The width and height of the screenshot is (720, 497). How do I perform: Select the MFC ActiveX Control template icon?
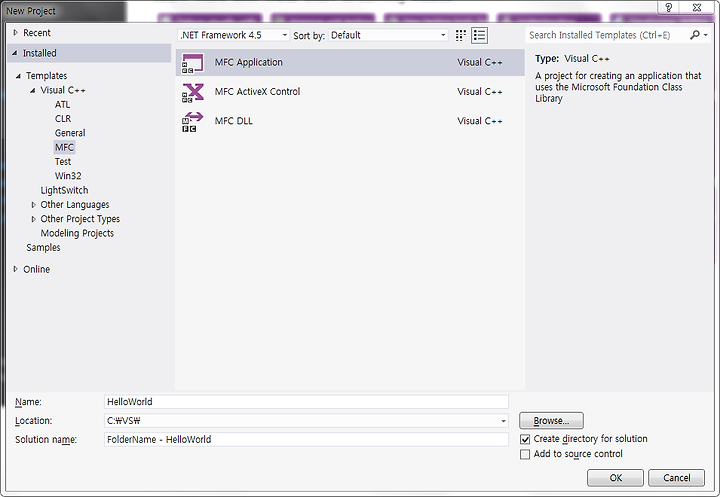pos(192,92)
